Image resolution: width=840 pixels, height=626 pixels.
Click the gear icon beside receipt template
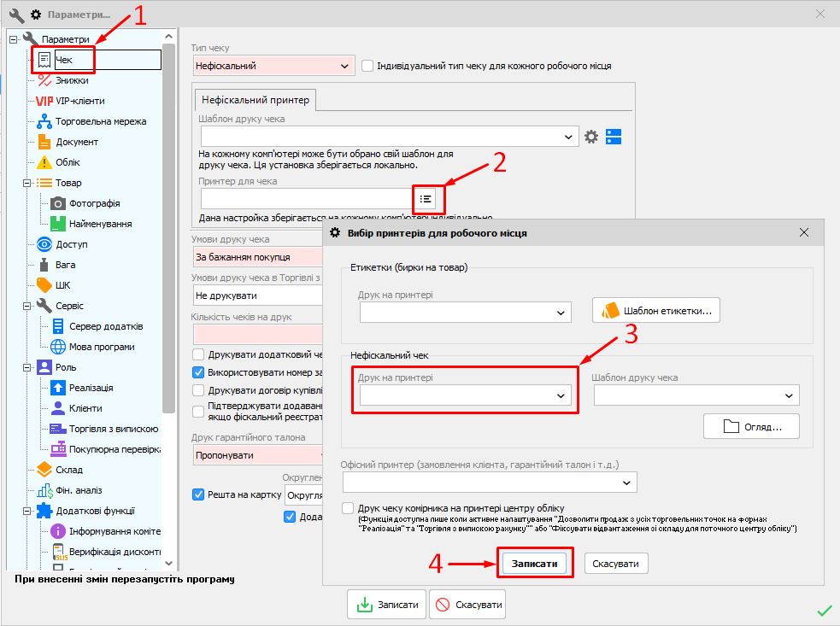[590, 136]
